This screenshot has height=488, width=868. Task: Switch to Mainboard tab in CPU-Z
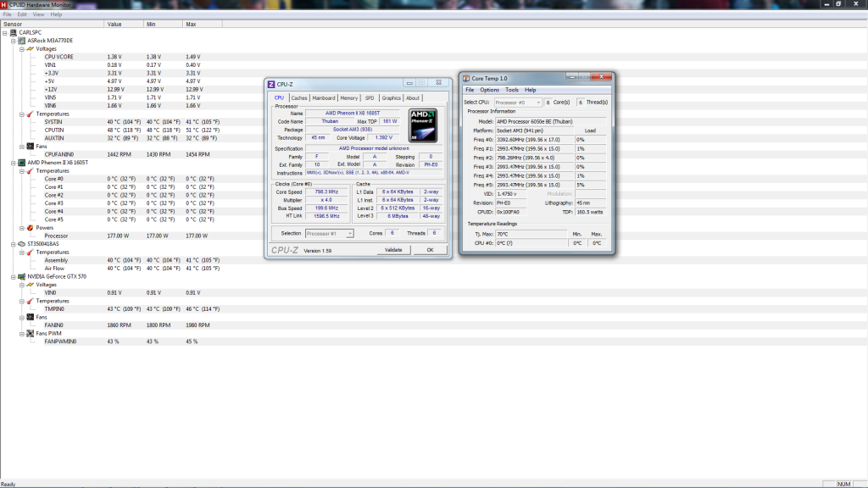coord(323,98)
